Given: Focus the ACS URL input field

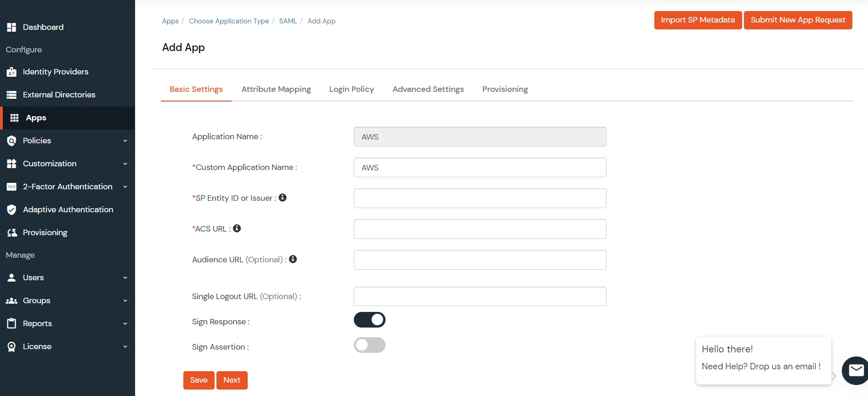Looking at the screenshot, I should point(480,229).
